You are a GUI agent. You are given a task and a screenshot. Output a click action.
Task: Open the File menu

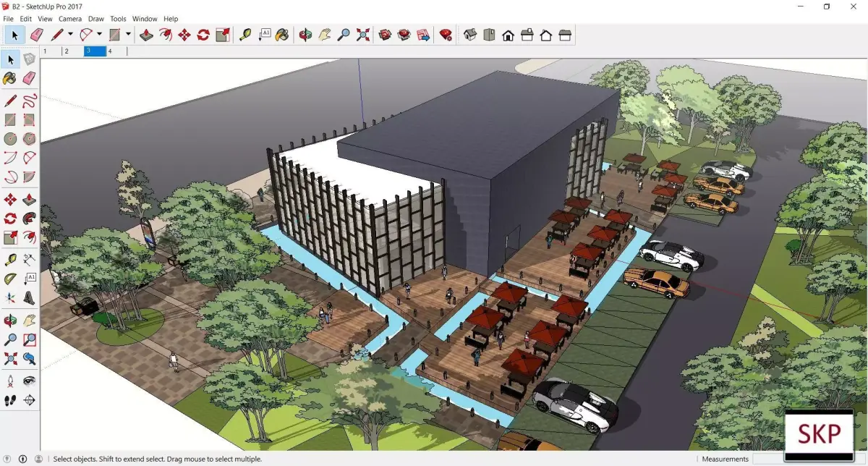tap(9, 19)
